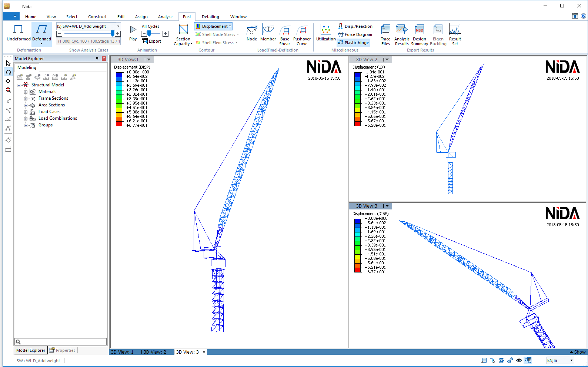Viewport: 588px width, 367px height.
Task: Expand the Materials tree node
Action: [x=26, y=92]
